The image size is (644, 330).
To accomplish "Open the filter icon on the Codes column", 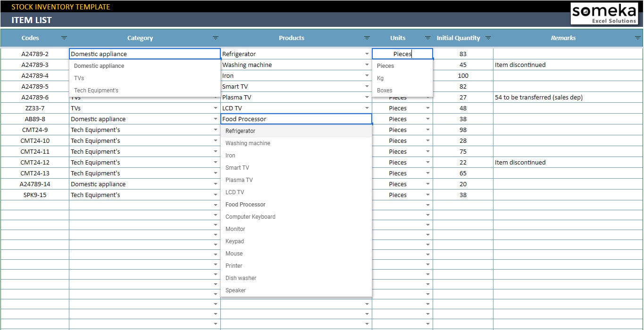I will 64,38.
